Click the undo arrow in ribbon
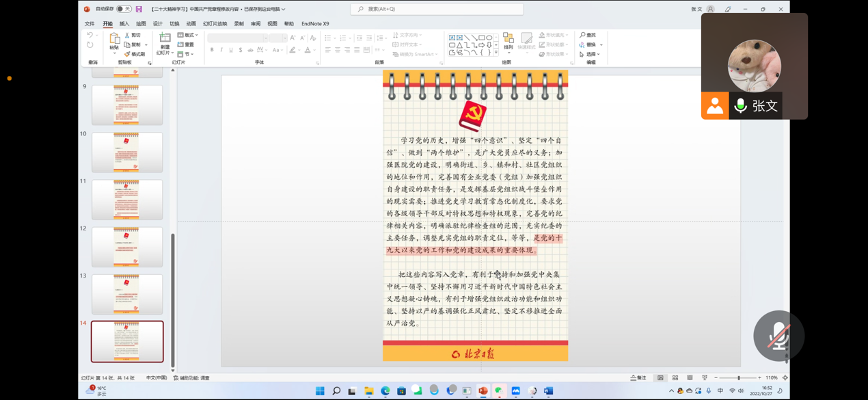The width and height of the screenshot is (868, 400). 90,36
